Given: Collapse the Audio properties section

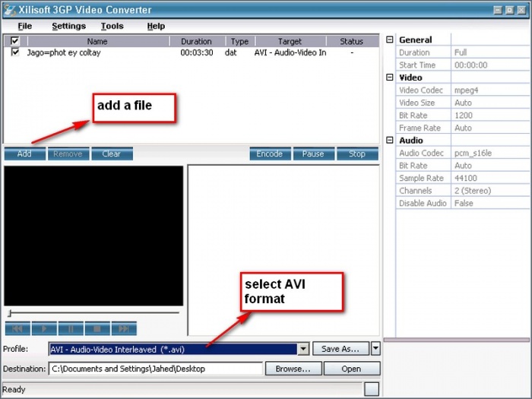Looking at the screenshot, I should 390,140.
